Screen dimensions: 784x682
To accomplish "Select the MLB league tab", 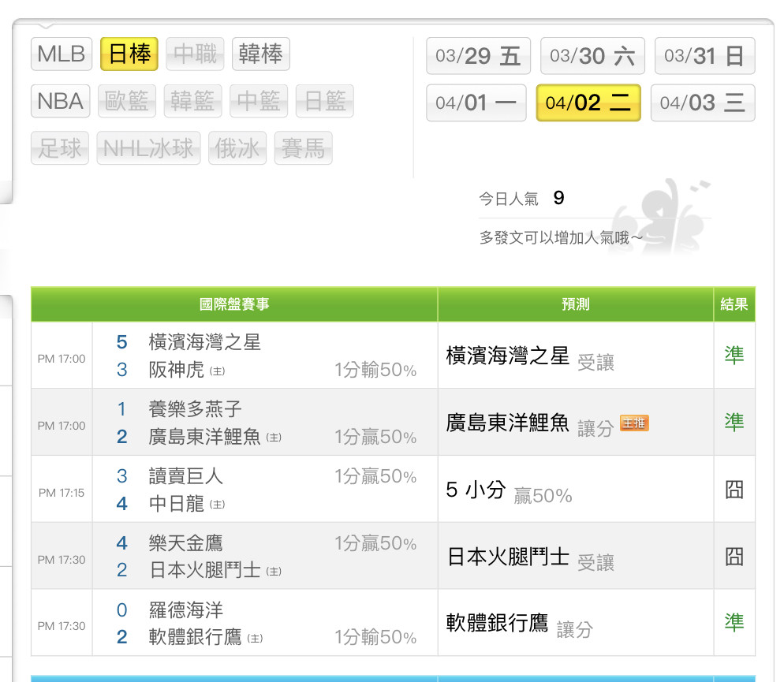I will point(62,54).
